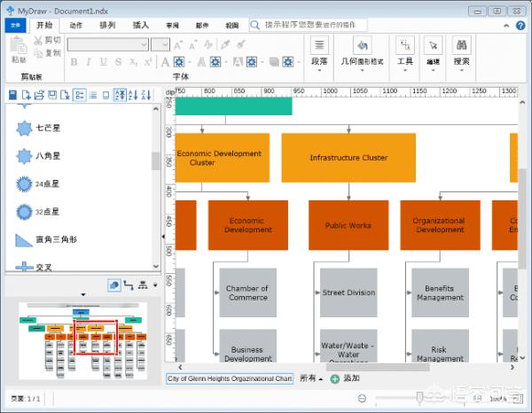Switch to the 开始 ribbon tab
The height and width of the screenshot is (413, 532).
tap(45, 26)
